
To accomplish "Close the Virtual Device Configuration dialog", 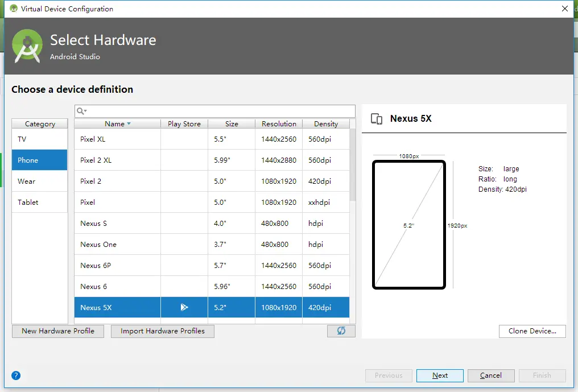I will pos(564,9).
